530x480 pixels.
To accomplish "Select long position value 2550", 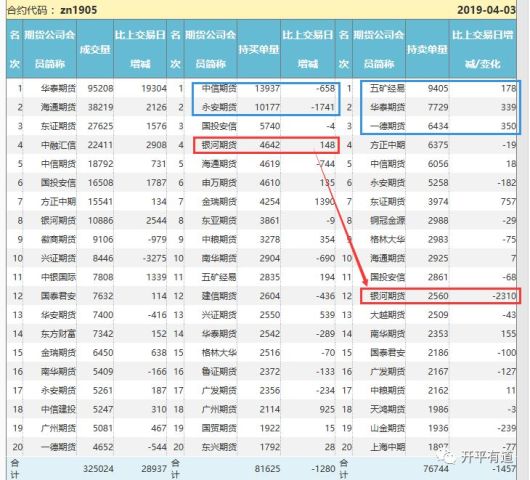I will click(269, 315).
